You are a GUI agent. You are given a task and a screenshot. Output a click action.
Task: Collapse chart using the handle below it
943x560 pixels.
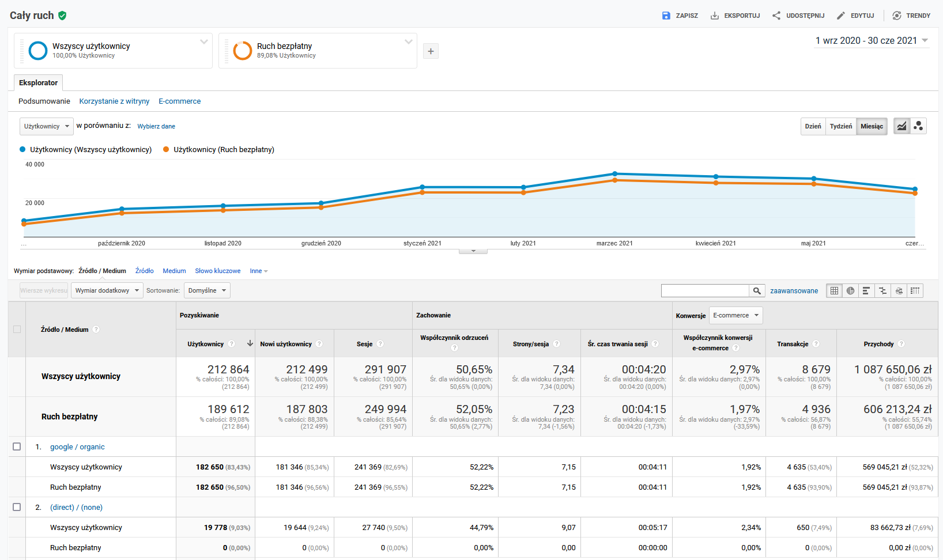pyautogui.click(x=473, y=251)
